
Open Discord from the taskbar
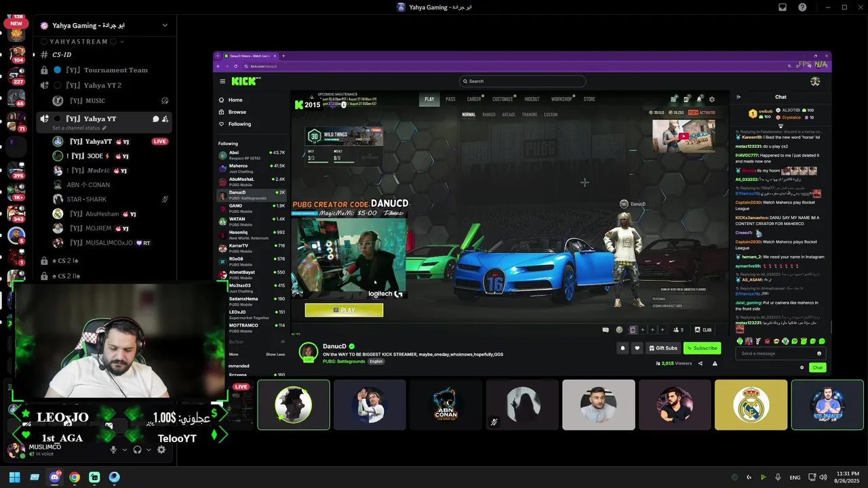[54, 477]
